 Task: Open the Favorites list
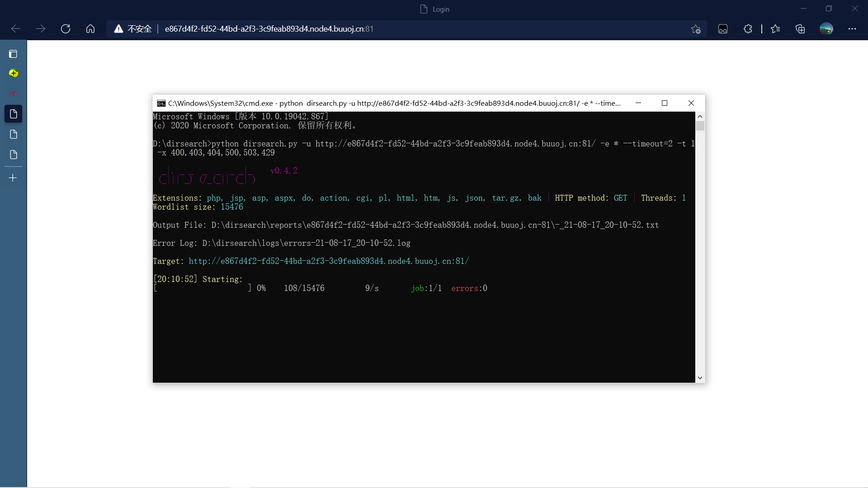[775, 29]
